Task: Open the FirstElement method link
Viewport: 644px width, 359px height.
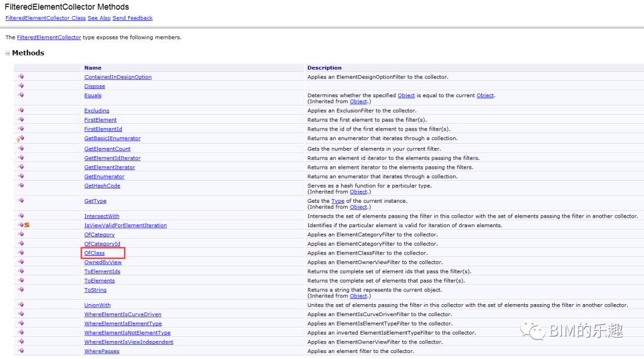Action: 100,120
